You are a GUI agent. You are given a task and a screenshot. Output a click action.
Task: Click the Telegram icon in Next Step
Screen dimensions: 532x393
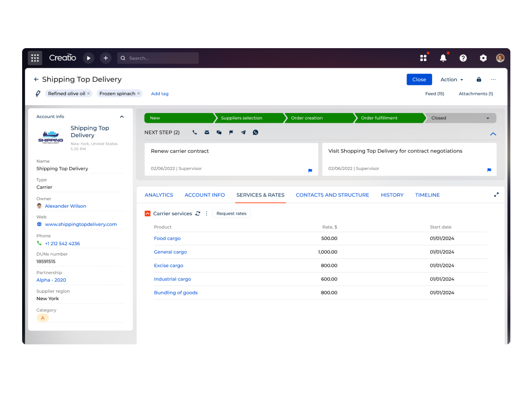[x=243, y=133]
